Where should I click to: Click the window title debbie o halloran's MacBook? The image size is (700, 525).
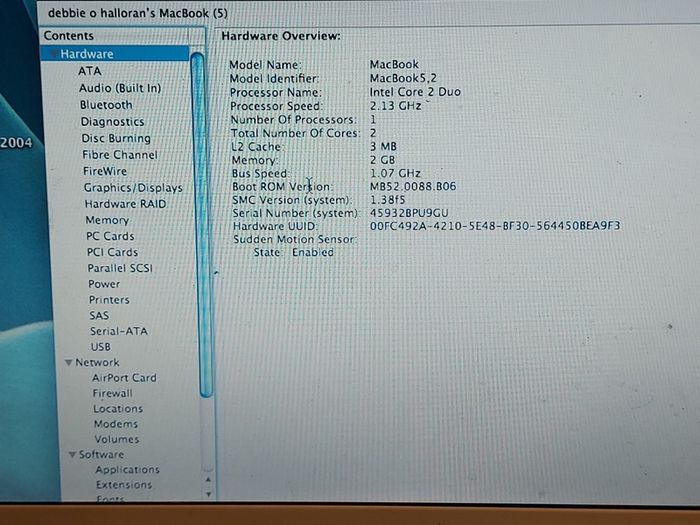coord(138,13)
